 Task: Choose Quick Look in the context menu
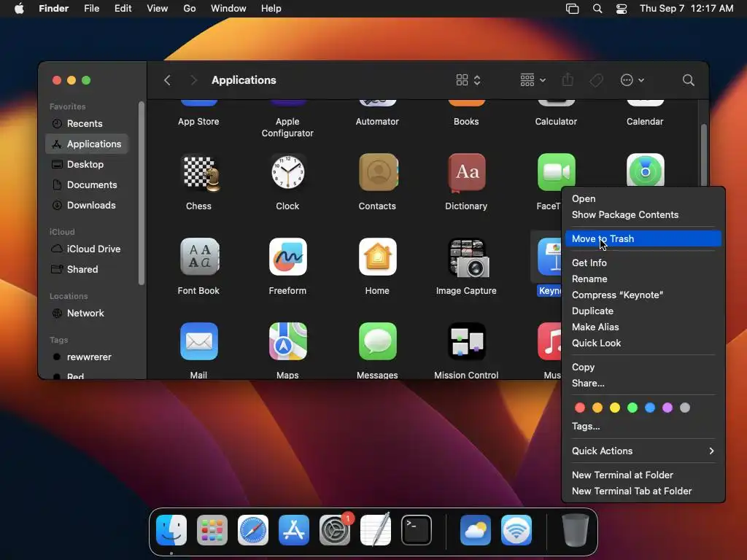pyautogui.click(x=643, y=343)
